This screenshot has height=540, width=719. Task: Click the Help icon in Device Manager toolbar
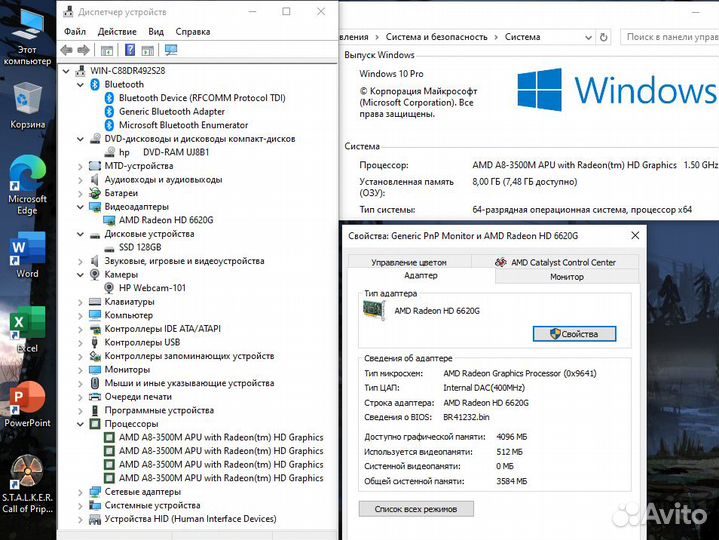coord(130,50)
